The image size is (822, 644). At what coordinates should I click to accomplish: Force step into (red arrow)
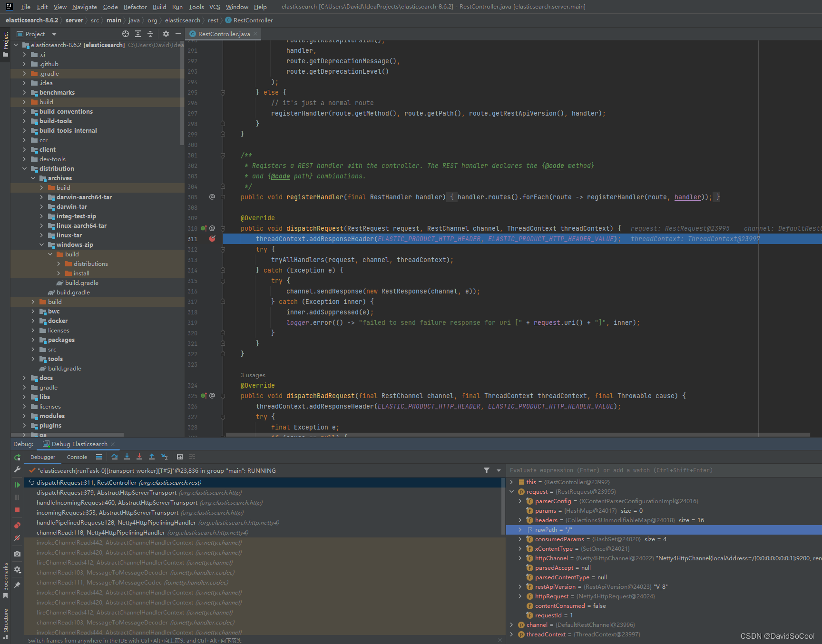tap(139, 457)
